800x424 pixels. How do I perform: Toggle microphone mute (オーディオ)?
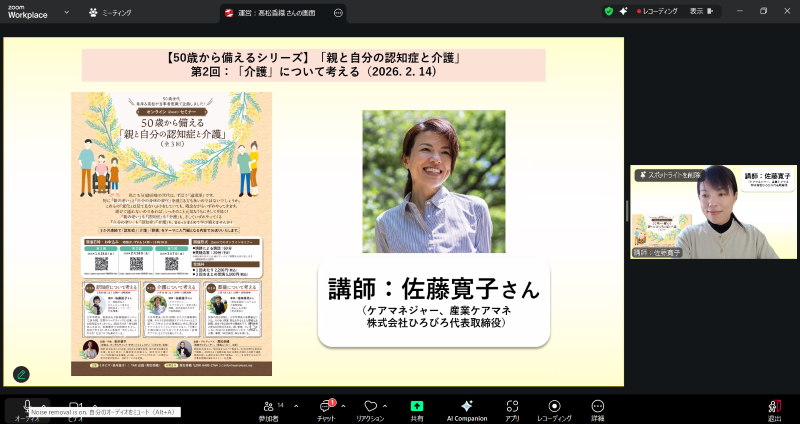click(x=27, y=406)
